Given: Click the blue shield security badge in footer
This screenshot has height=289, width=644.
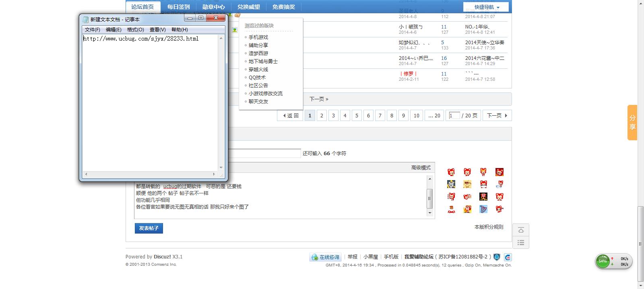Looking at the screenshot, I should 497,257.
